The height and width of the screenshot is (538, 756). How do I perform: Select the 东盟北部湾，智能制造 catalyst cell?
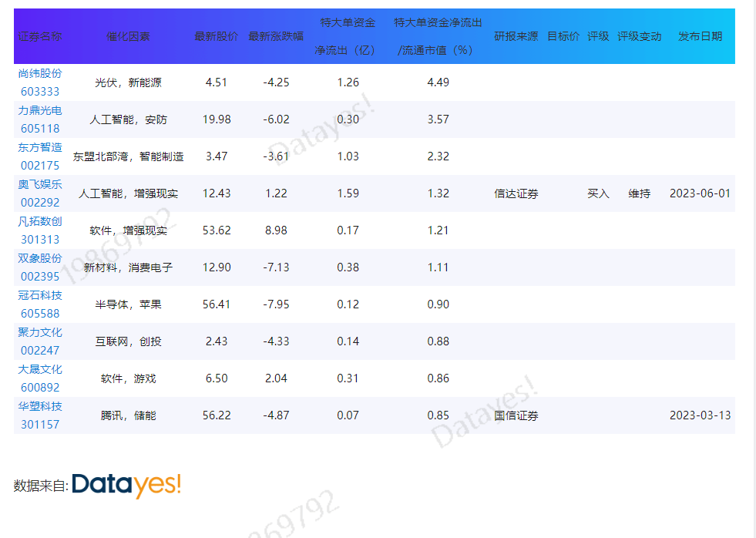pos(128,156)
